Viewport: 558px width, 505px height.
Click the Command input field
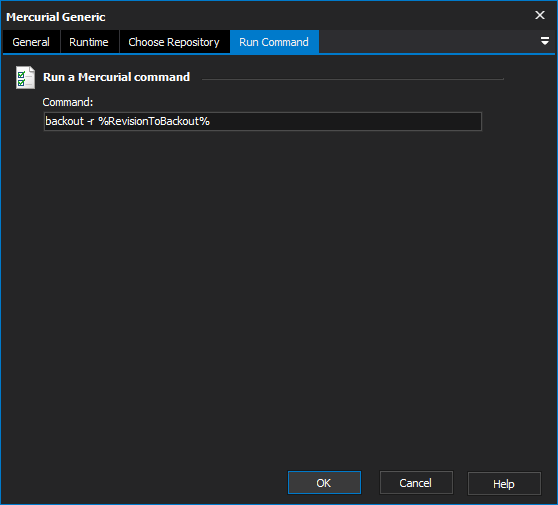tap(263, 121)
